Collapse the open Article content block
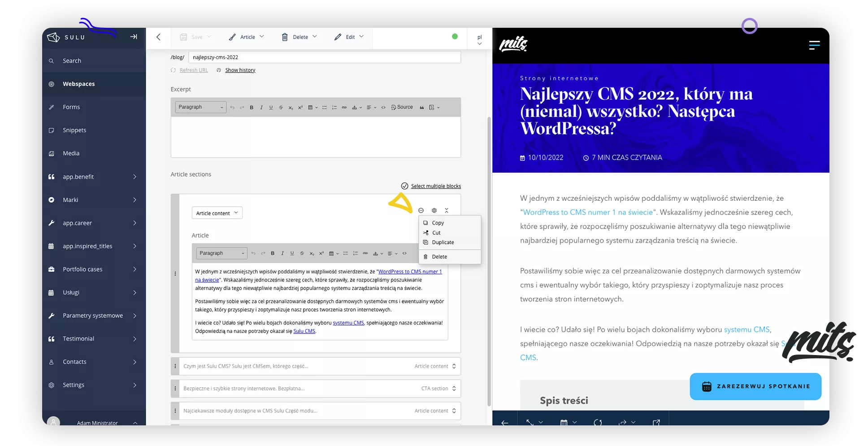The image size is (868, 446). (x=447, y=211)
